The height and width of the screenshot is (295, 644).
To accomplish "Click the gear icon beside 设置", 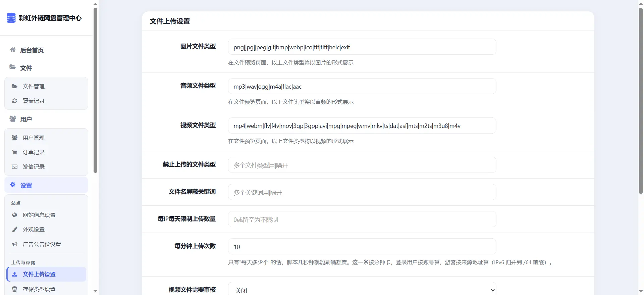I will point(13,185).
